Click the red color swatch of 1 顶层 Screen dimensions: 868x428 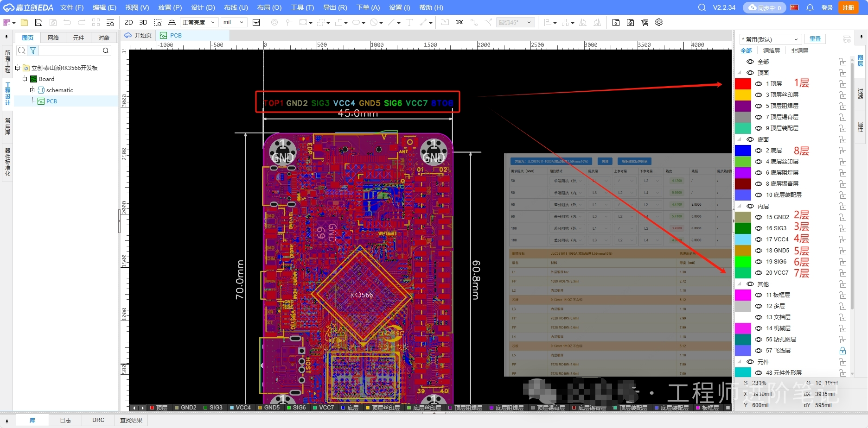(743, 84)
